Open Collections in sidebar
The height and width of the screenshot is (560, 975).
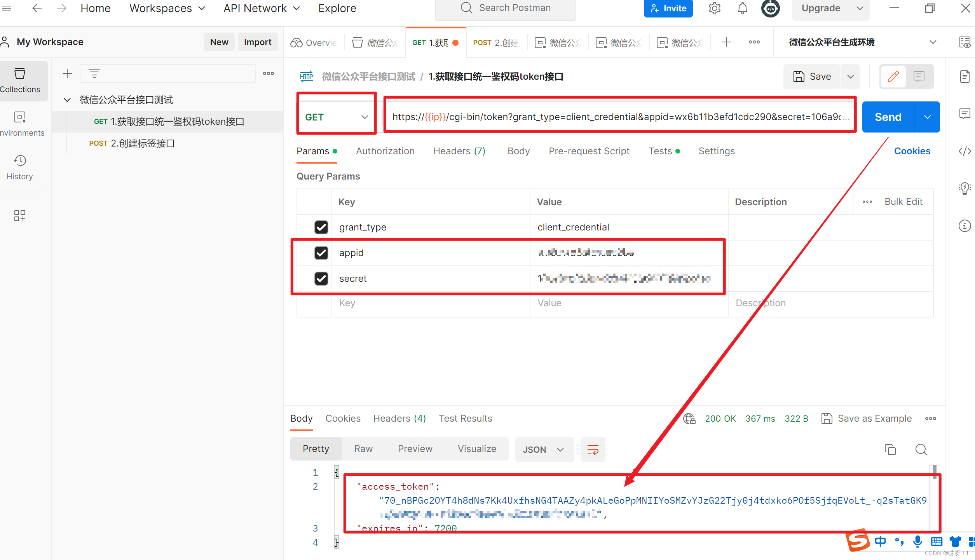click(x=20, y=80)
